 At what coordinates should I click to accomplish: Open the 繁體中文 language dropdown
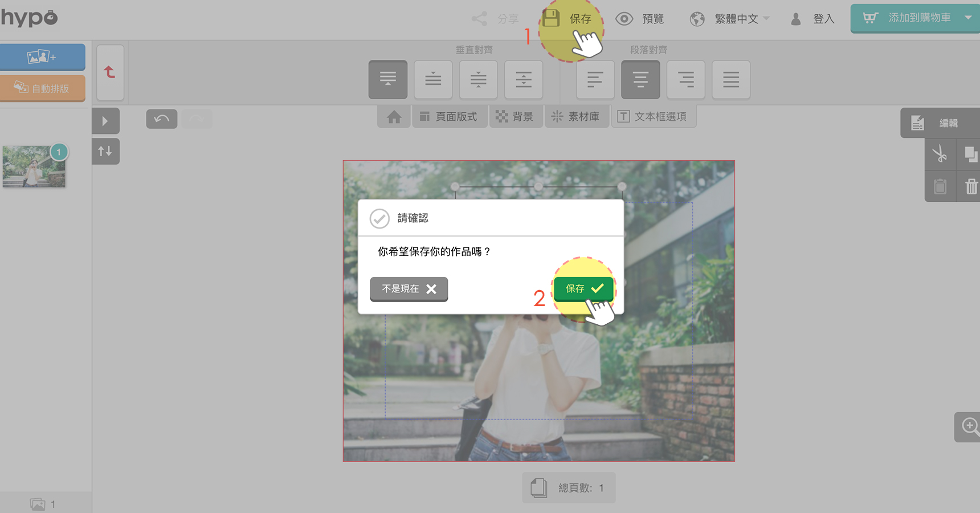[x=730, y=19]
